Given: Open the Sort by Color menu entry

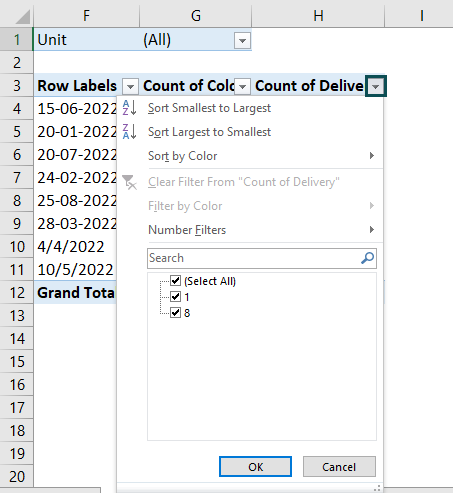Looking at the screenshot, I should pos(250,156).
